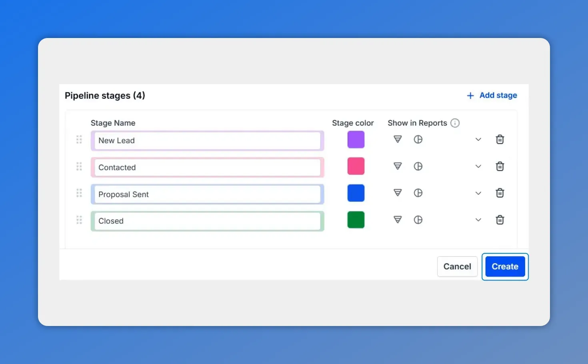
Task: Toggle the funnel reports icon for Proposal Sent
Action: [x=397, y=193]
